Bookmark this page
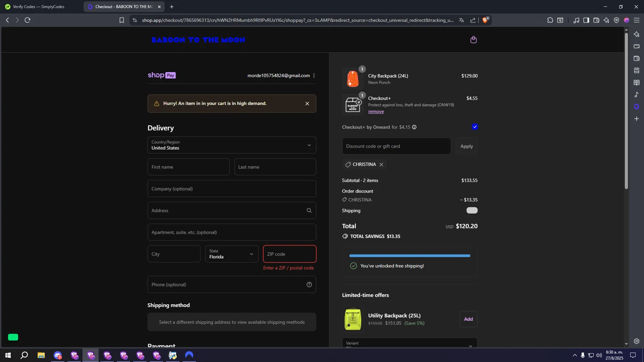Viewport: 644px width, 362px height. [x=122, y=20]
